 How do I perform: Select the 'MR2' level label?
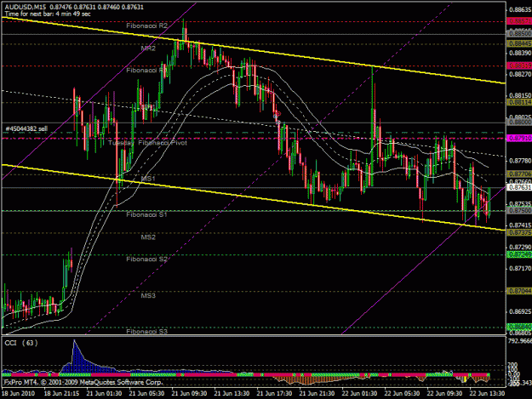pyautogui.click(x=148, y=48)
